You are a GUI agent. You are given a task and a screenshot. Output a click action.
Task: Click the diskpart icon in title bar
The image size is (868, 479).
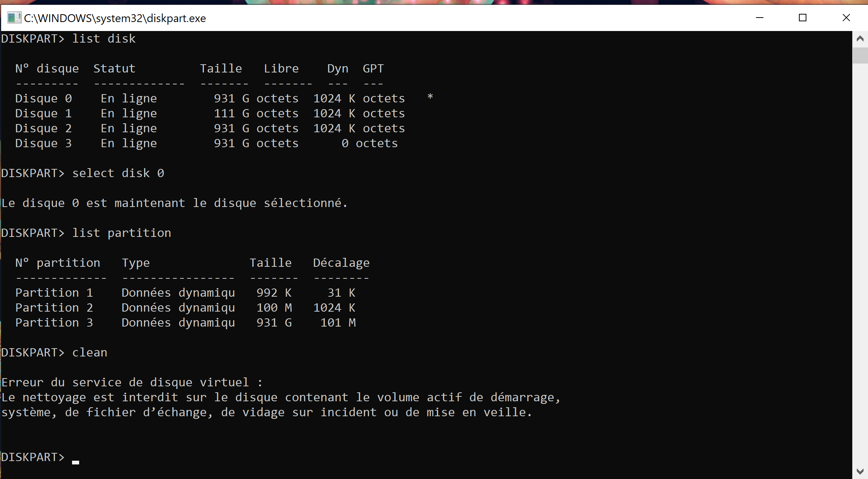(x=14, y=18)
